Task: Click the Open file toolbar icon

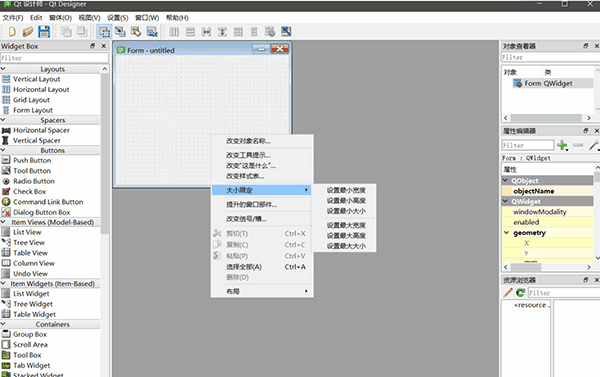Action: (x=28, y=32)
